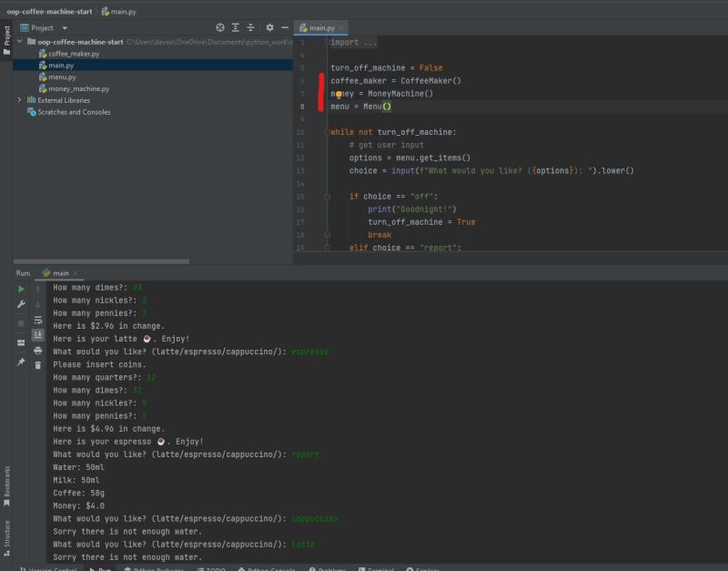Viewport: 728px width, 571px height.
Task: Clear console with the trash icon
Action: (x=37, y=365)
